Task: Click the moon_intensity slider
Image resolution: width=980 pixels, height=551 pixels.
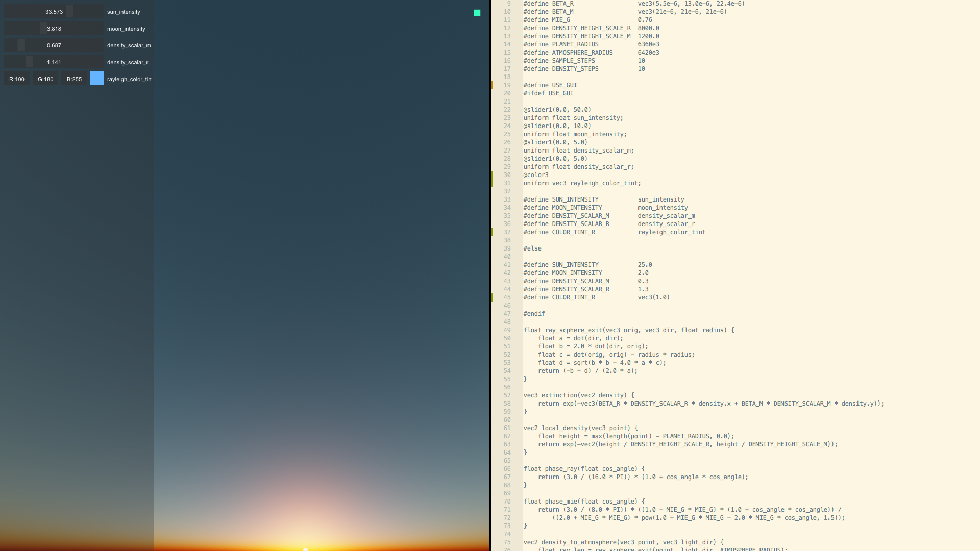Action: click(54, 29)
